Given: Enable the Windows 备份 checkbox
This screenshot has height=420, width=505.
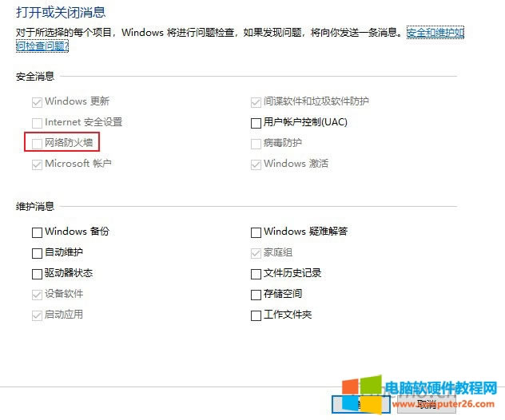Looking at the screenshot, I should click(x=37, y=232).
